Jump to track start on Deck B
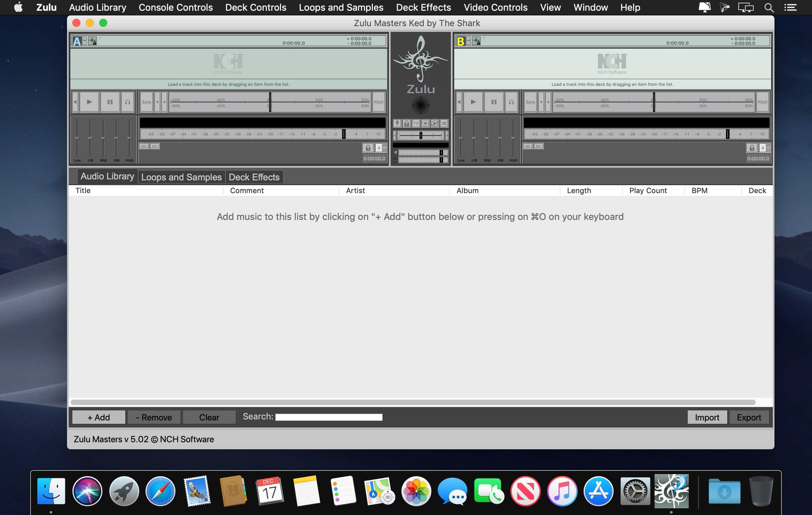The image size is (812, 515). [x=459, y=102]
